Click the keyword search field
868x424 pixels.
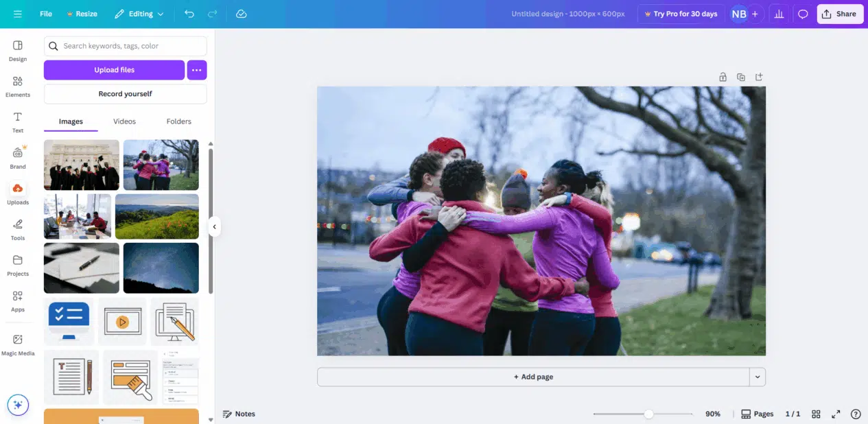tap(125, 45)
